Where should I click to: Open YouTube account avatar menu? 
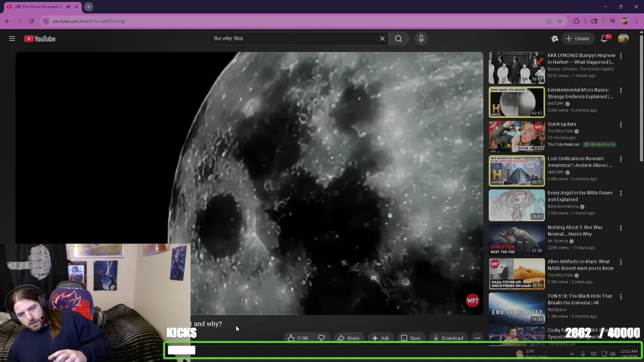click(x=623, y=38)
